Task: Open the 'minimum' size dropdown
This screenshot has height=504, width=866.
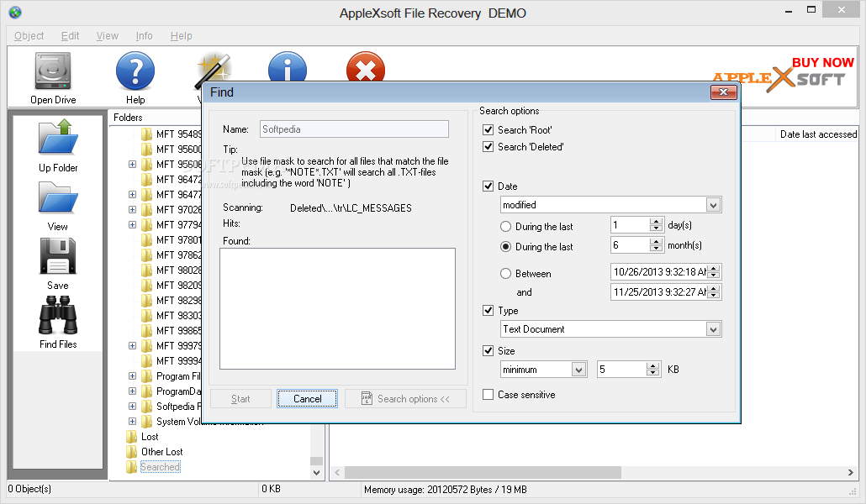Action: point(578,370)
